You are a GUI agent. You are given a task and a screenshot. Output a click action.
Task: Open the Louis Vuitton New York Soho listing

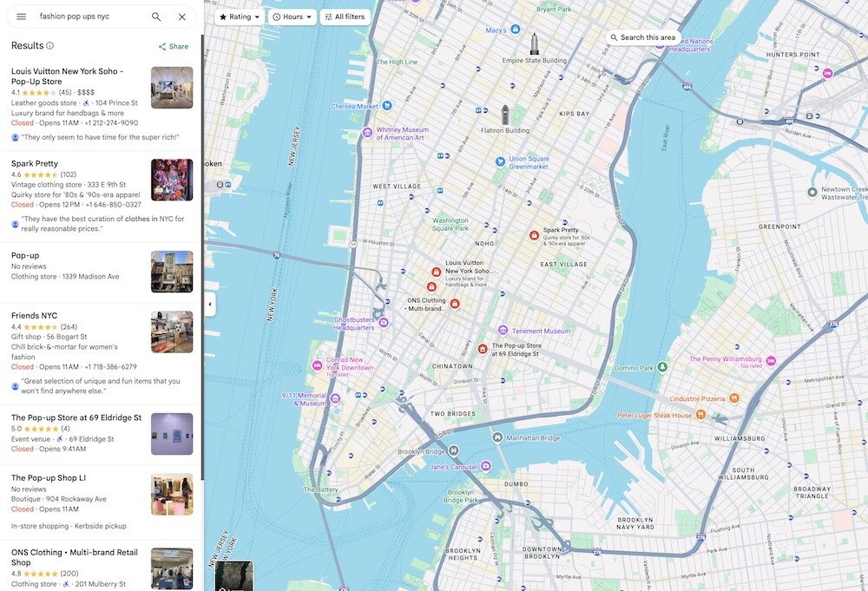point(69,76)
